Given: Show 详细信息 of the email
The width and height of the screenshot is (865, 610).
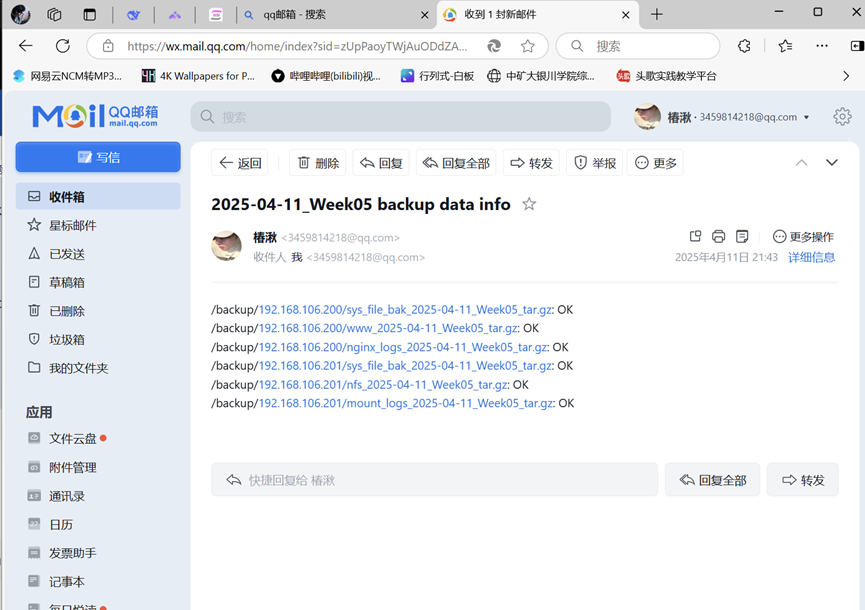Looking at the screenshot, I should (x=811, y=257).
